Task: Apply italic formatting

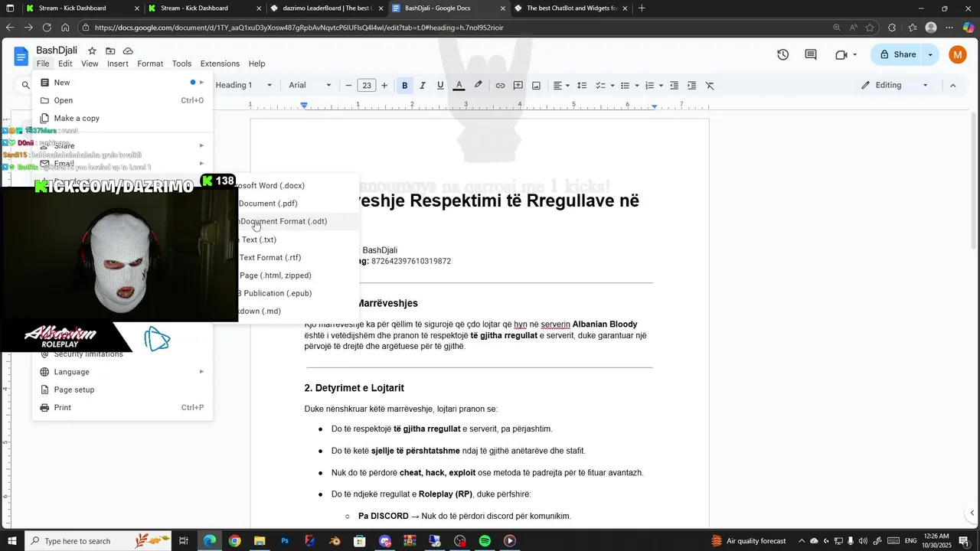Action: (422, 85)
